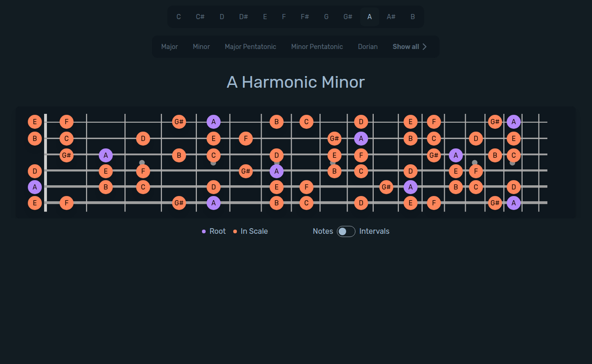Screen dimensions: 592x364
Task: Select the D# root key
Action: coord(243,16)
